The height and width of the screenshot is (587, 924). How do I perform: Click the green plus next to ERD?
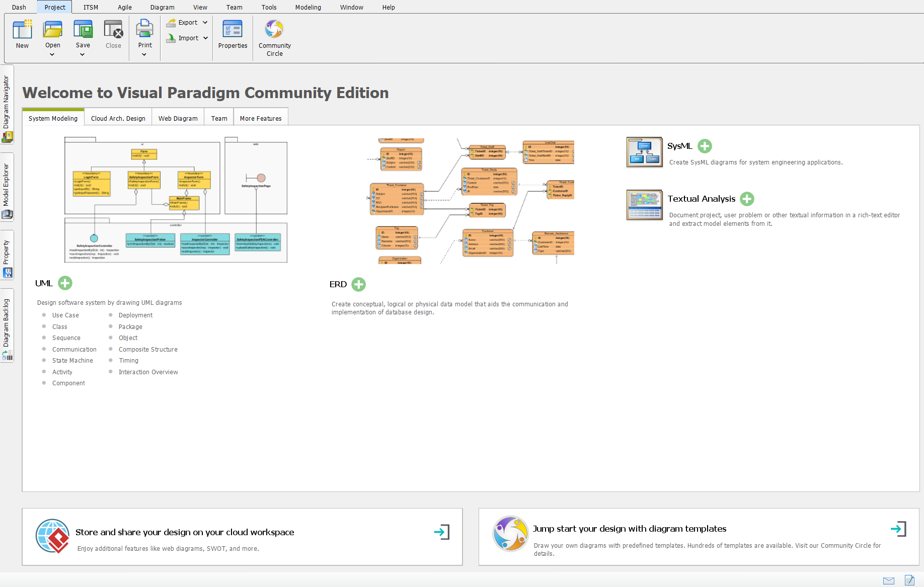(359, 284)
